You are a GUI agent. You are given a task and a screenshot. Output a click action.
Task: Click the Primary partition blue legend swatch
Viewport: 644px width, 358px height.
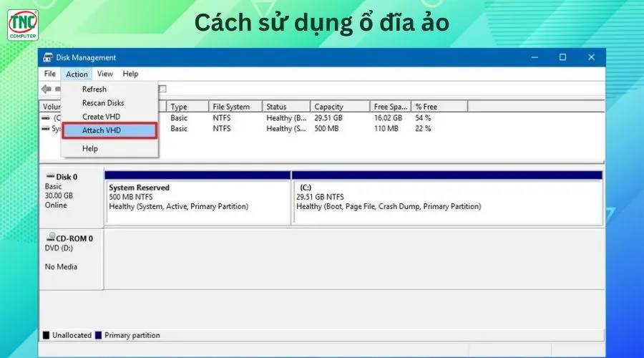click(x=98, y=335)
